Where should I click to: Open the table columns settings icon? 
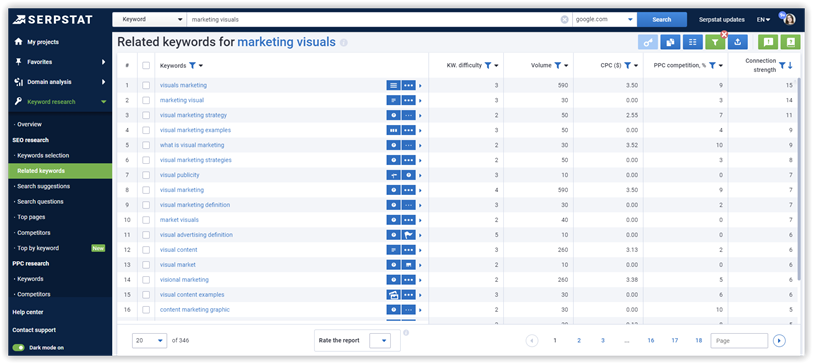pos(693,43)
